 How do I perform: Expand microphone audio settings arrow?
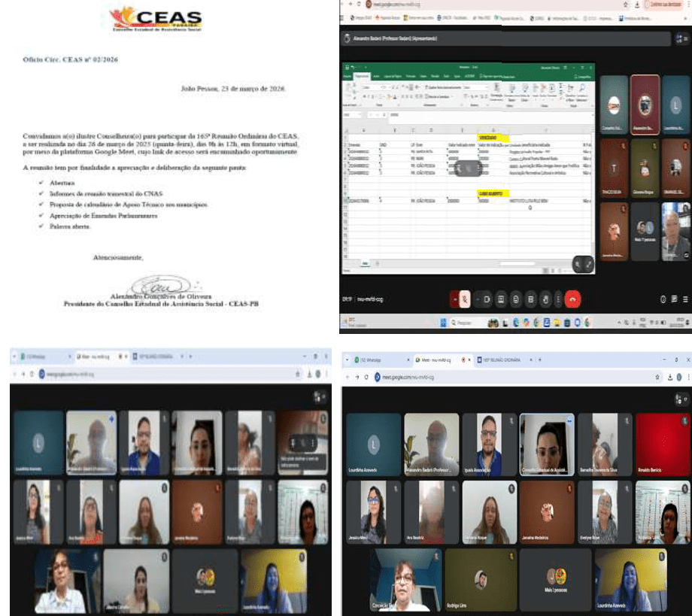(454, 299)
